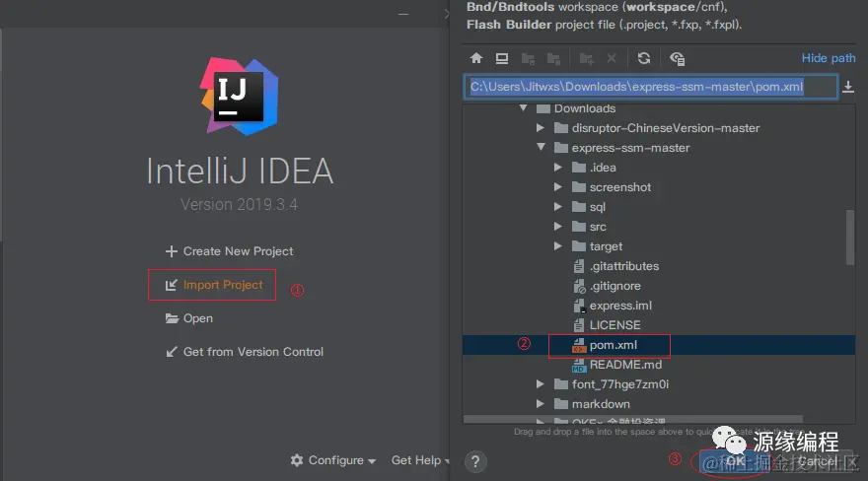This screenshot has width=868, height=481.
Task: Open the Get Help dropdown
Action: tap(420, 460)
